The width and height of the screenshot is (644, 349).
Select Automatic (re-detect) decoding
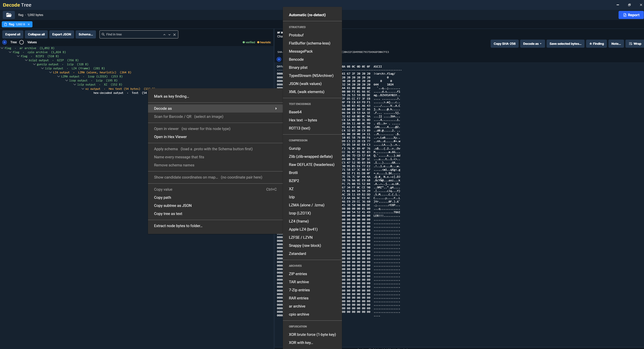pyautogui.click(x=312, y=15)
